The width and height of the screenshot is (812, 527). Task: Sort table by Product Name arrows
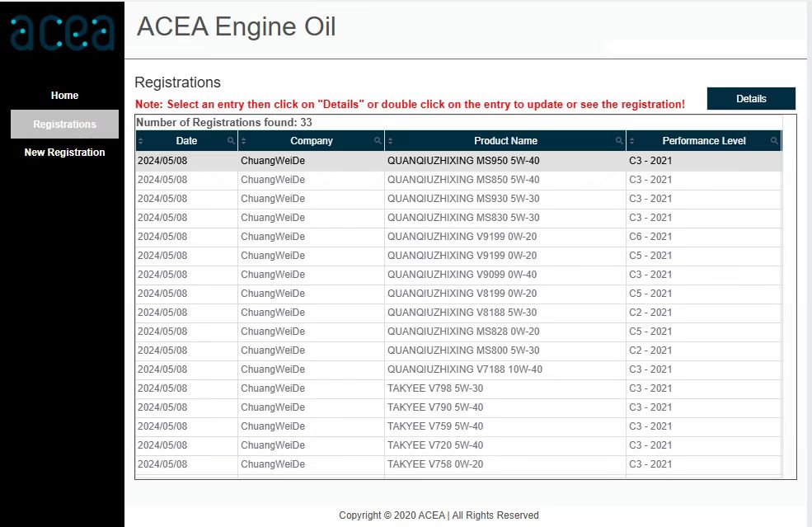pyautogui.click(x=390, y=141)
